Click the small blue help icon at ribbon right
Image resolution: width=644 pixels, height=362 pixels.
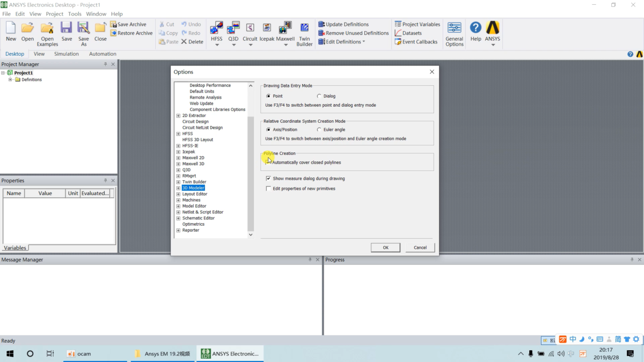(x=630, y=54)
